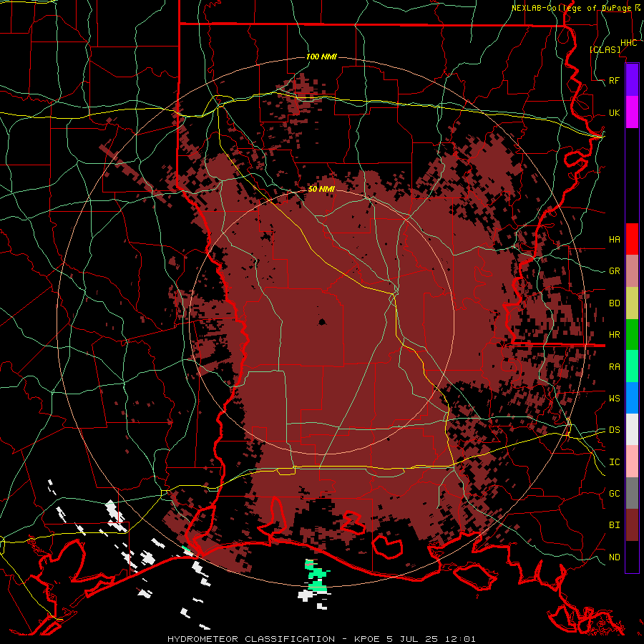Click the "HA" legend label
The image size is (644, 644).
615,240
